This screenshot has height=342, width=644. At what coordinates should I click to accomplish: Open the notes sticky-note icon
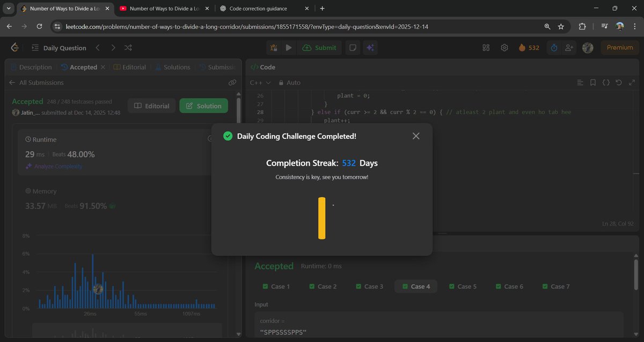coord(353,48)
